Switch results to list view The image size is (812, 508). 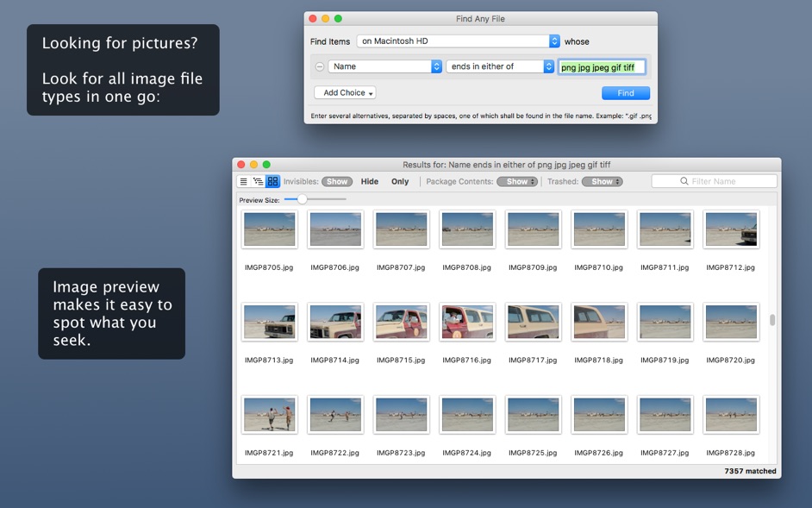pos(244,181)
